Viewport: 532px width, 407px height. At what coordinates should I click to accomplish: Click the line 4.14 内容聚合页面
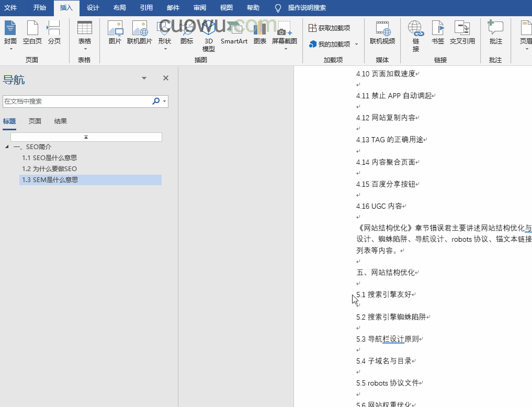386,162
